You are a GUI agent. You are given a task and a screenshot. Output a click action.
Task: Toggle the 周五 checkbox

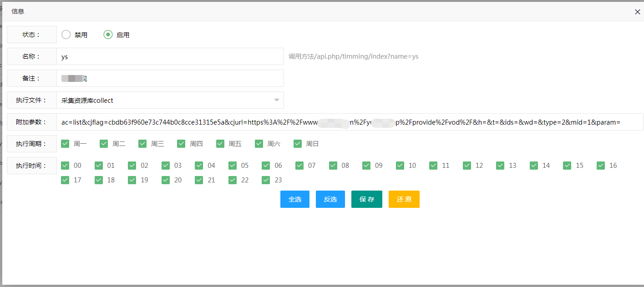(220, 144)
